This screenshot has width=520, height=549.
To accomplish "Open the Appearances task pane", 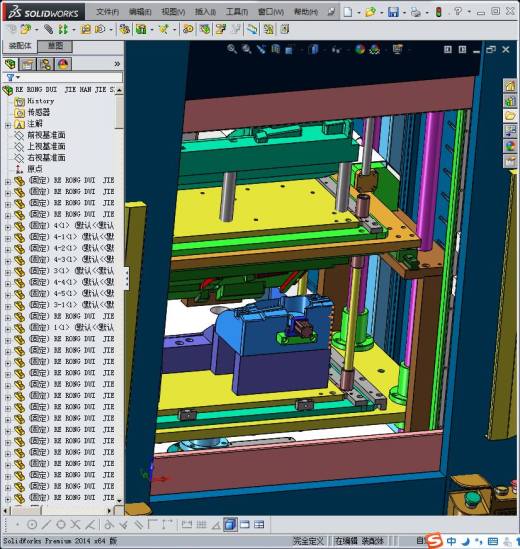I will 510,146.
